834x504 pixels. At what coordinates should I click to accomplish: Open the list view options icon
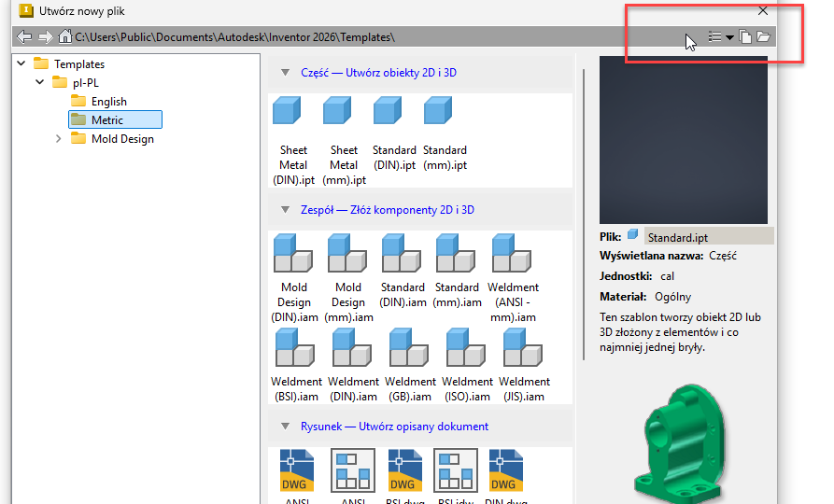pyautogui.click(x=714, y=36)
